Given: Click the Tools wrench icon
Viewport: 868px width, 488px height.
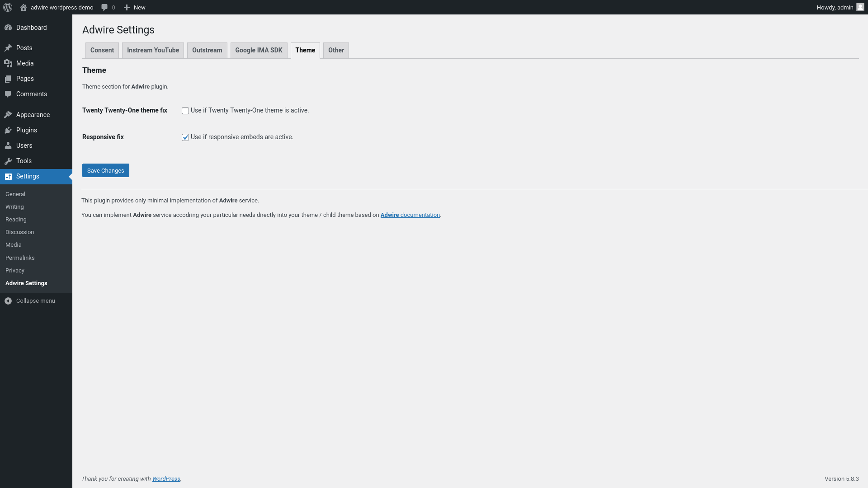Looking at the screenshot, I should click(x=8, y=161).
